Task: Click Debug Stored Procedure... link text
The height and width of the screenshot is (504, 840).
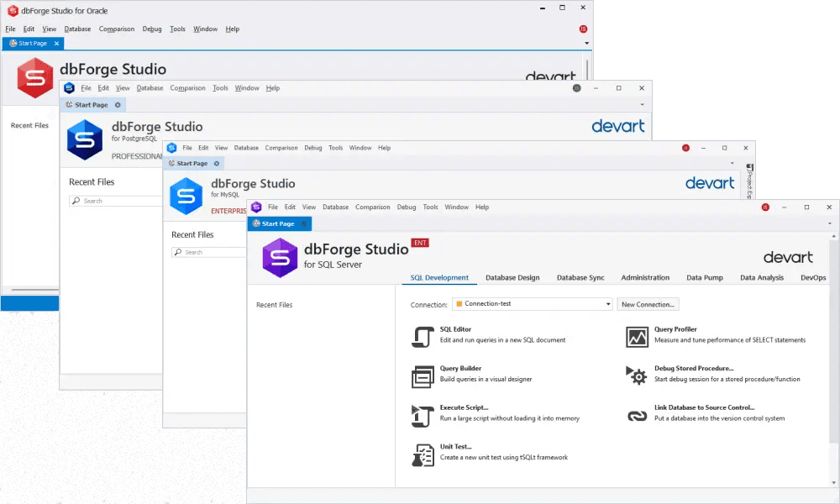Action: pos(694,369)
